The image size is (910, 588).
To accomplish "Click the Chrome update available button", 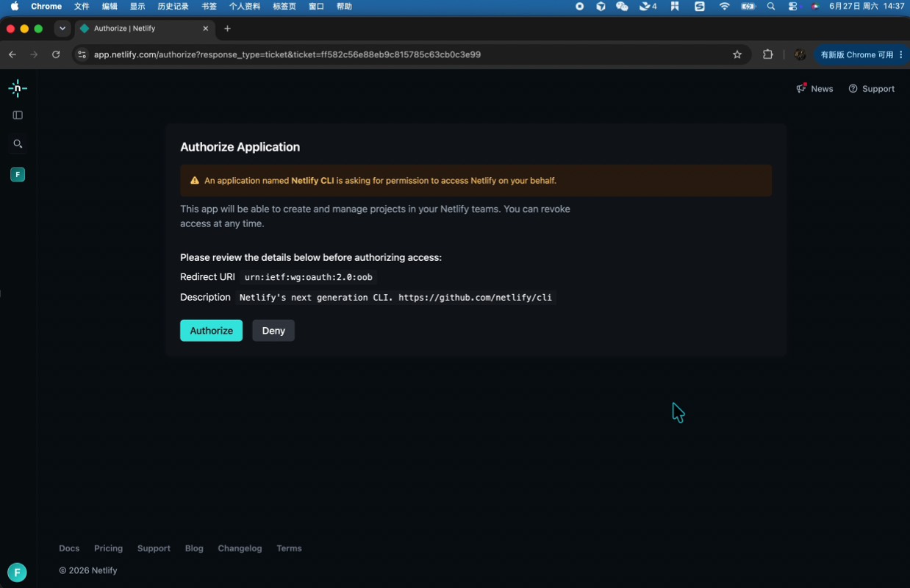I will (861, 54).
